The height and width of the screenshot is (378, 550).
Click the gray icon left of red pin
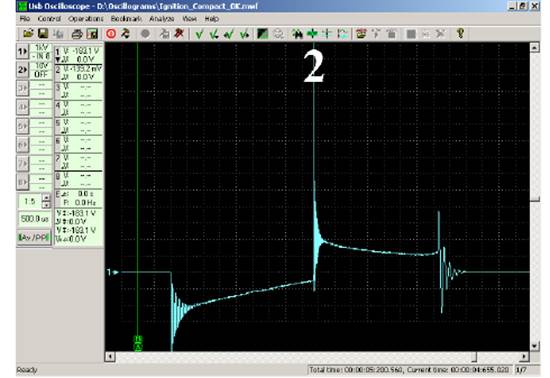(164, 34)
